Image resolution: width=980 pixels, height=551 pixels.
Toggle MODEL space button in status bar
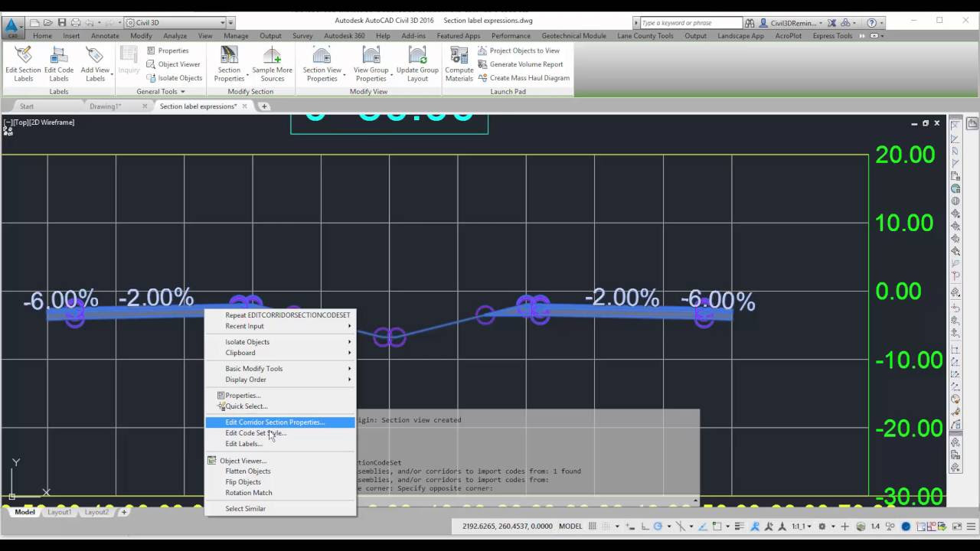point(570,527)
